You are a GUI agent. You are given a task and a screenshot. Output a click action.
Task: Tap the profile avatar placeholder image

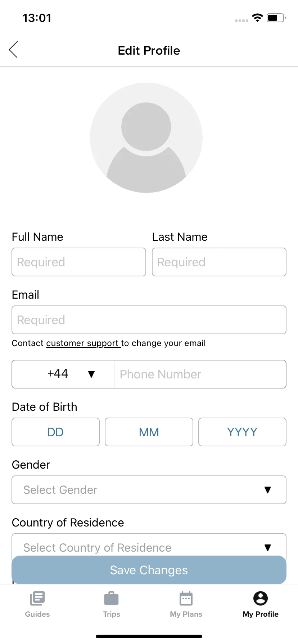point(146,138)
